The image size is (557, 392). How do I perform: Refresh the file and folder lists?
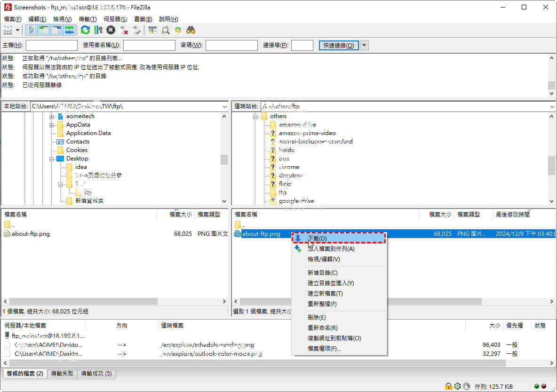click(x=85, y=30)
